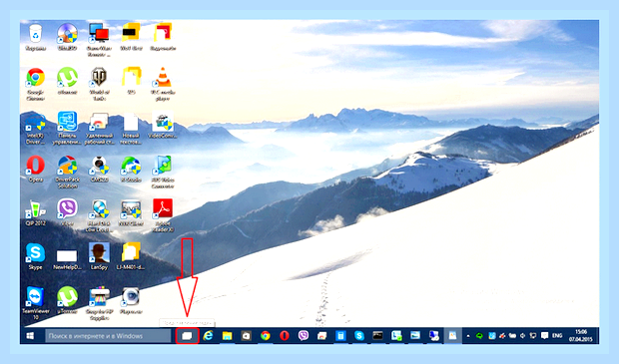This screenshot has width=619, height=364.
Task: Focus the 'Поиск в интернете и в Windows' search box
Action: [x=108, y=336]
